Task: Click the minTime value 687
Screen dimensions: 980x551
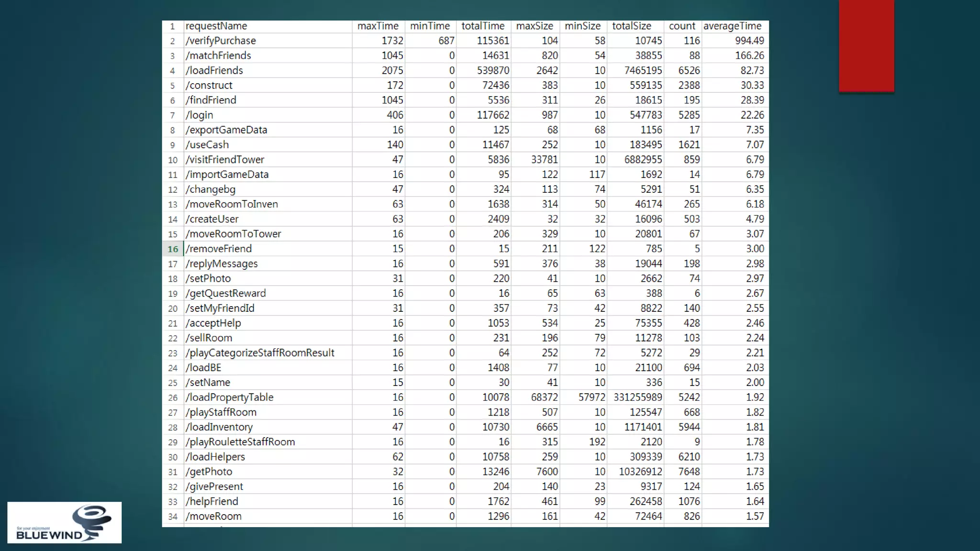Action: (x=445, y=41)
